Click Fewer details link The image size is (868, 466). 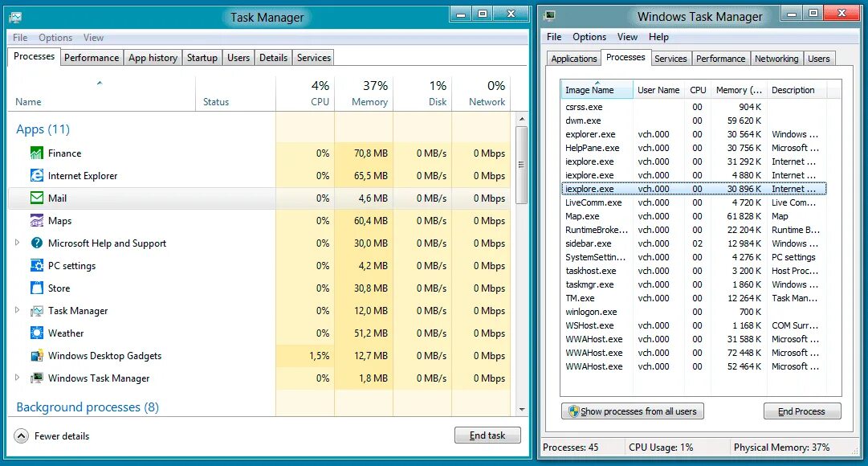tap(62, 436)
